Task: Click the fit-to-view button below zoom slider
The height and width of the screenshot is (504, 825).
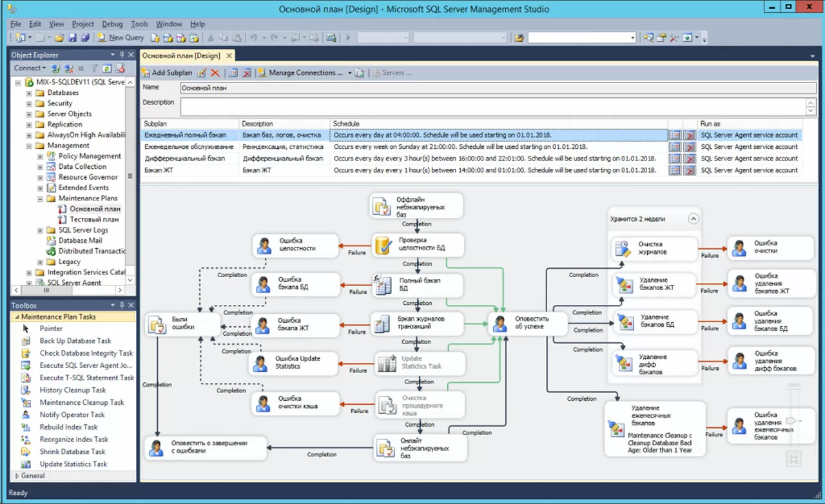Action: pyautogui.click(x=793, y=458)
